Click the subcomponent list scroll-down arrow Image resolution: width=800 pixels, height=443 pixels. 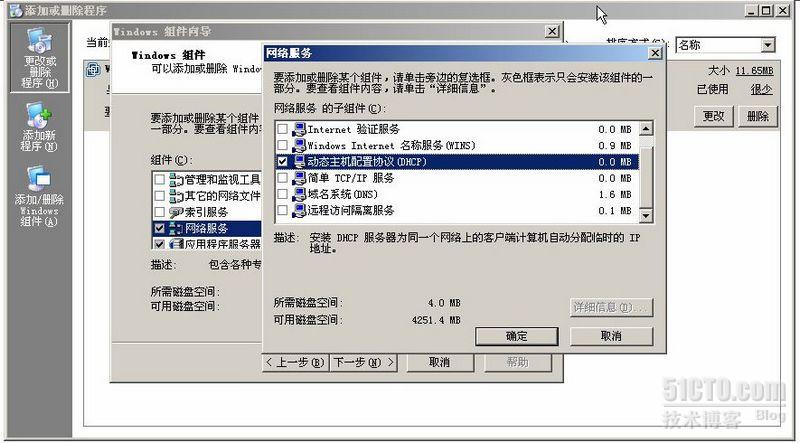tap(646, 216)
